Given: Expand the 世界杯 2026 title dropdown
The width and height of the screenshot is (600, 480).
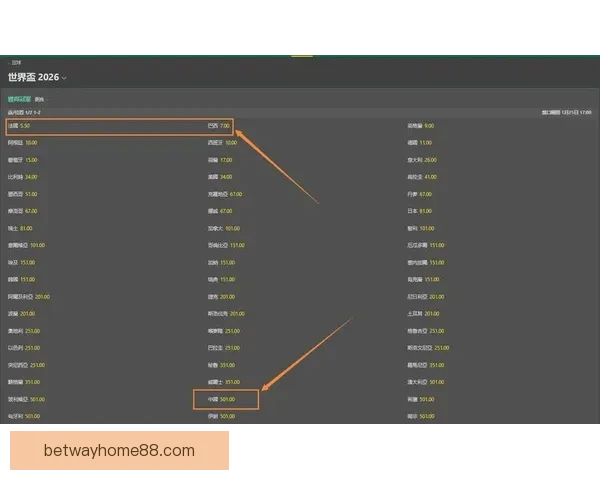Looking at the screenshot, I should (65, 77).
